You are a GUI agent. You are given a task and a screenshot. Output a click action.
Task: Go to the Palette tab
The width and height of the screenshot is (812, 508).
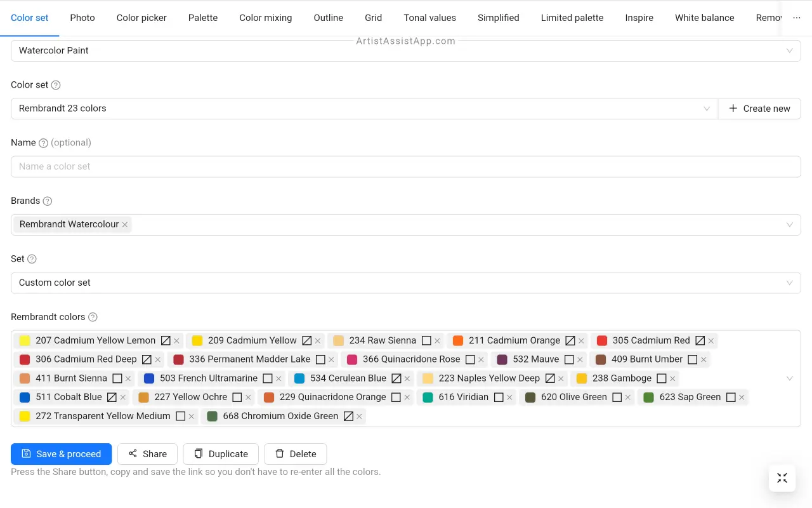[x=203, y=18]
